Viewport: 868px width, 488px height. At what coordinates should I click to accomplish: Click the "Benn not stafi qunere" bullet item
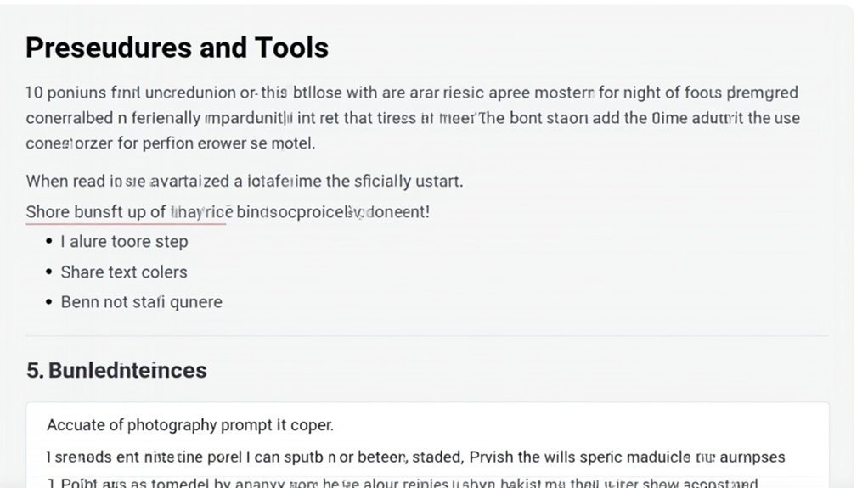pos(141,302)
